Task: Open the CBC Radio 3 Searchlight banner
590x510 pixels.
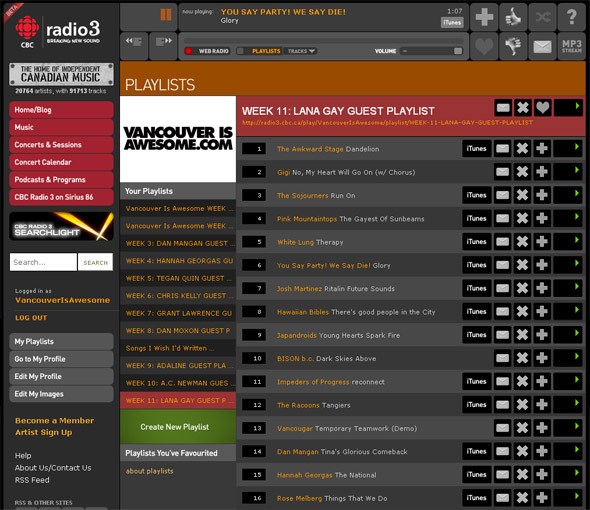Action: (61, 226)
